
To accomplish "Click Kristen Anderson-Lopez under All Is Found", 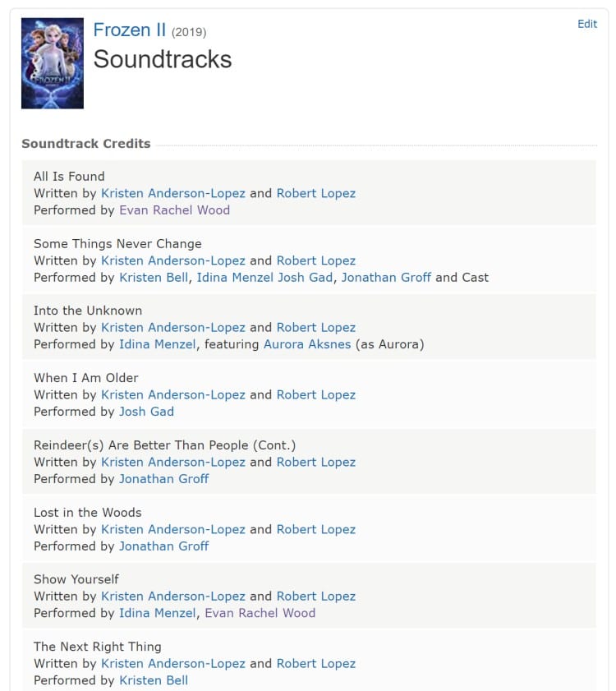I will click(x=172, y=193).
